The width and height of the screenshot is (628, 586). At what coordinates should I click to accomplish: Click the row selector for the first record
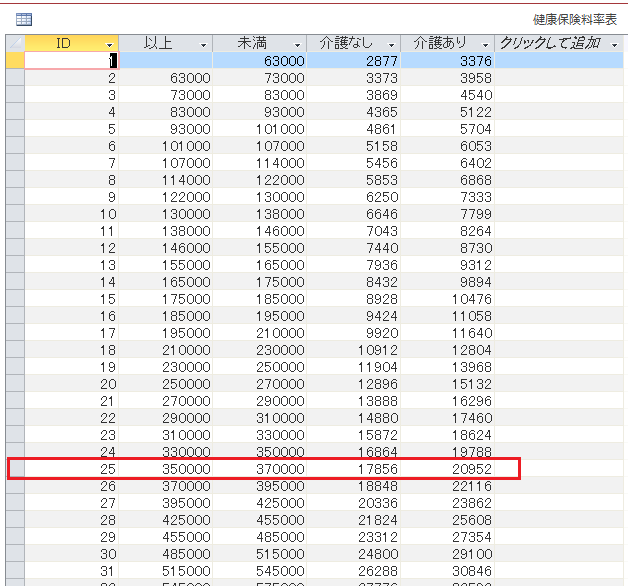[14, 60]
